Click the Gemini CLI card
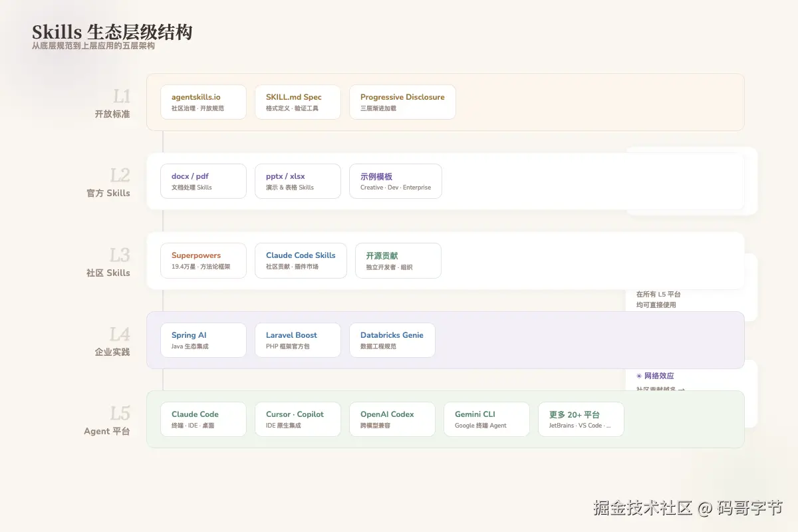The image size is (798, 532). pos(487,419)
